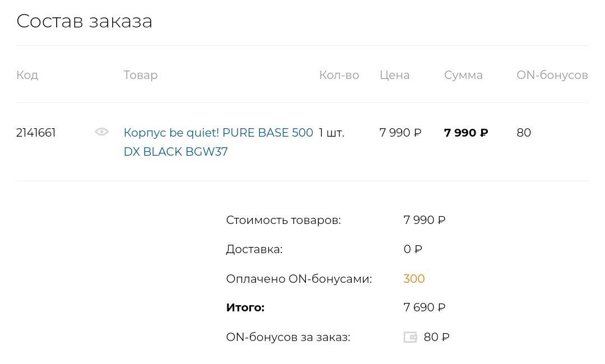The image size is (605, 364).
Task: Click the total amount 7 690 ₽
Action: (424, 307)
